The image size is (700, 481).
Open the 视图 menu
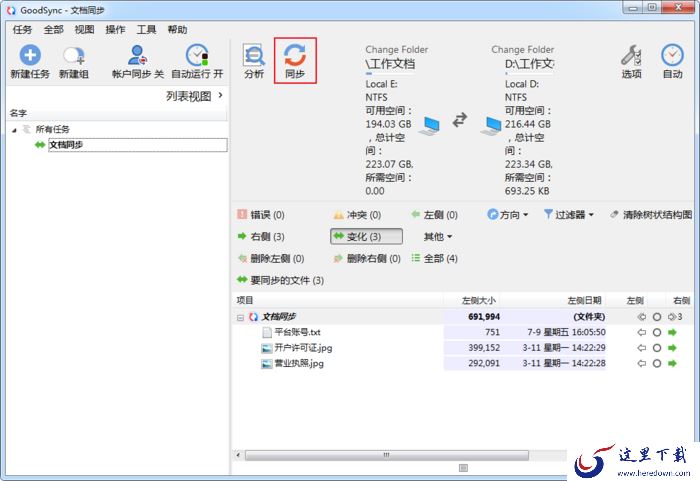[84, 29]
